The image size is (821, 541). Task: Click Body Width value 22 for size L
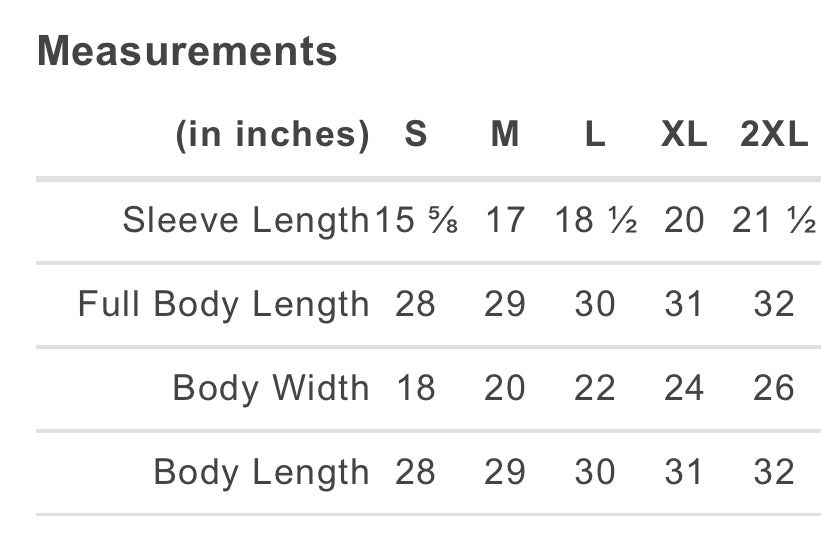pos(595,388)
